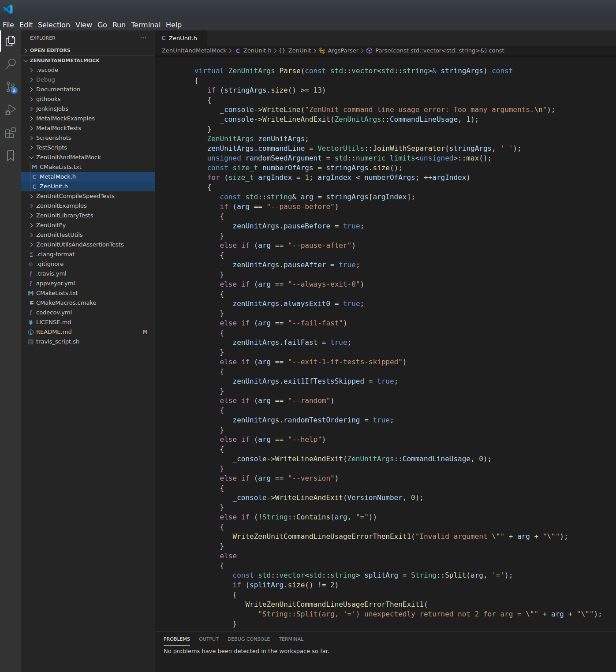The height and width of the screenshot is (672, 616).
Task: Open the .travis.yml file
Action: (88, 274)
